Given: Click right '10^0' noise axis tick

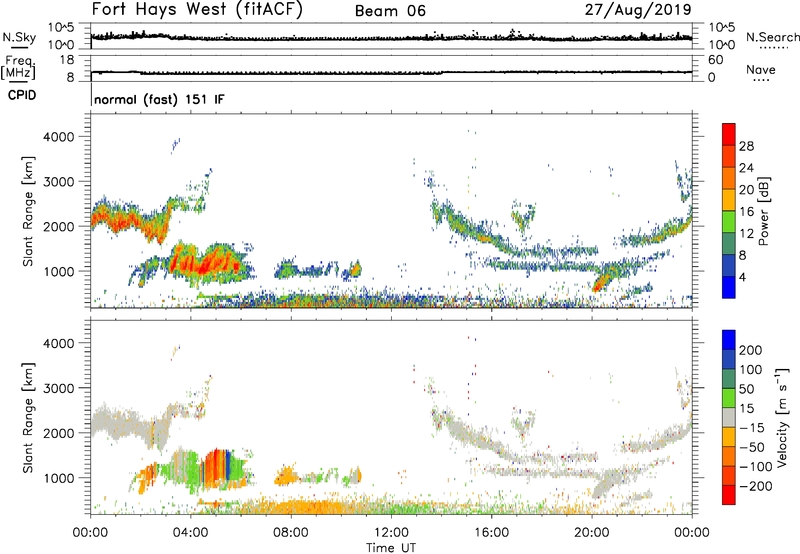Looking at the screenshot, I should 722,45.
